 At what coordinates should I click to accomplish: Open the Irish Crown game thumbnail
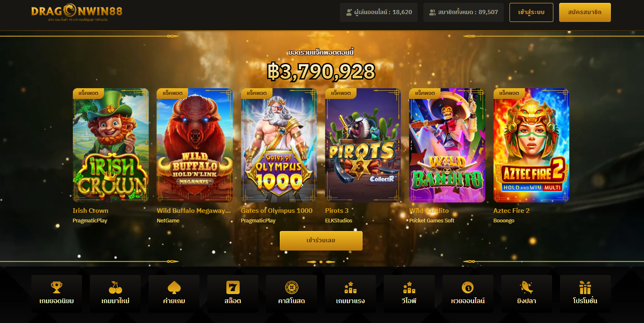point(111,145)
